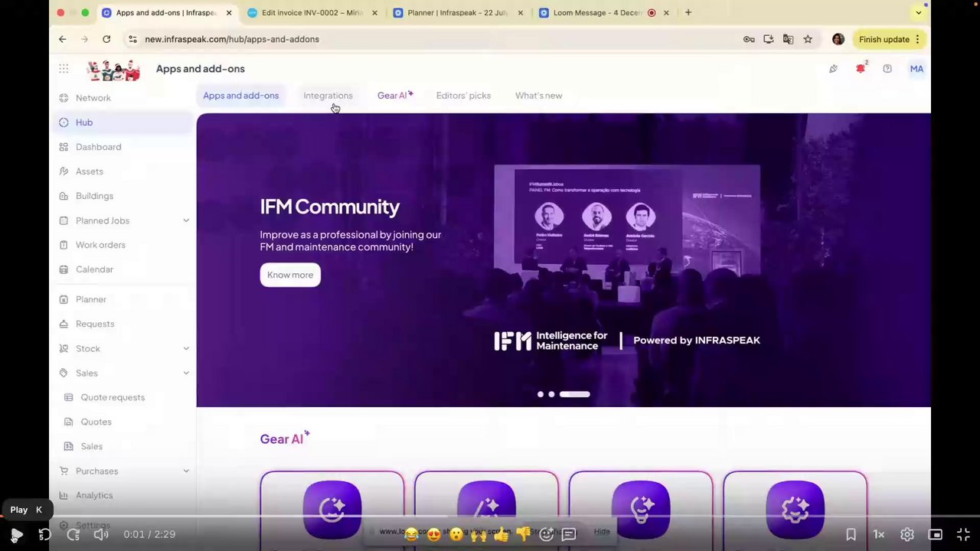Collapse the Sales section chevron

[x=186, y=373]
